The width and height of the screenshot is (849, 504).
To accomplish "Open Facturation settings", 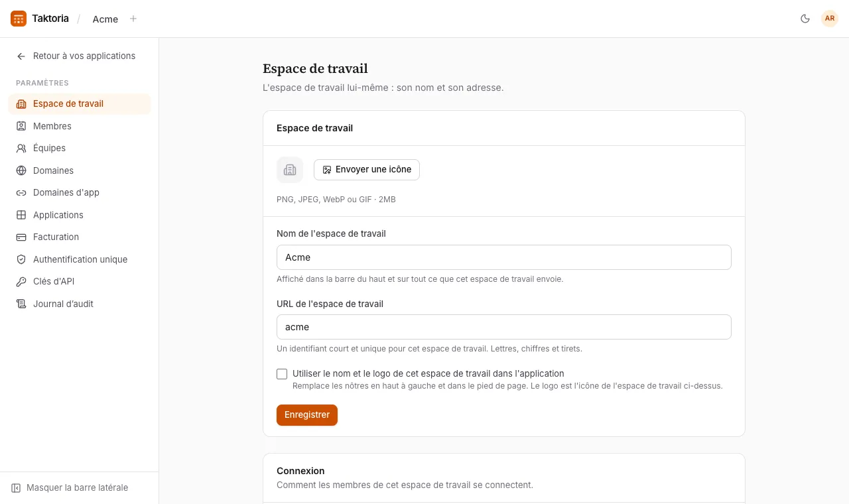I will [x=80, y=237].
